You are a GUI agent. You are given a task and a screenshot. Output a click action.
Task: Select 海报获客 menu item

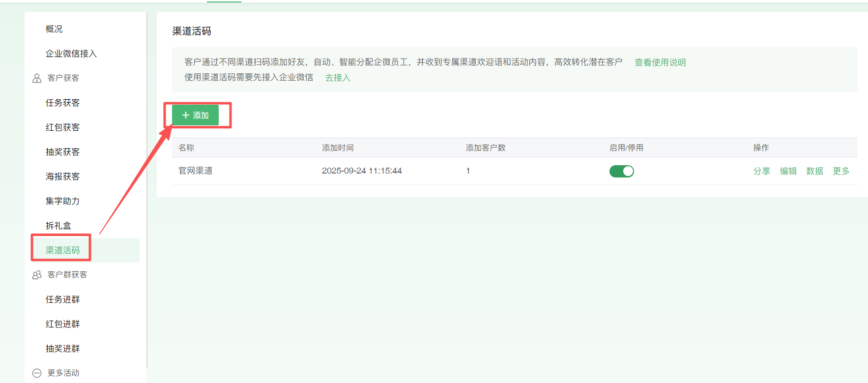pyautogui.click(x=62, y=177)
